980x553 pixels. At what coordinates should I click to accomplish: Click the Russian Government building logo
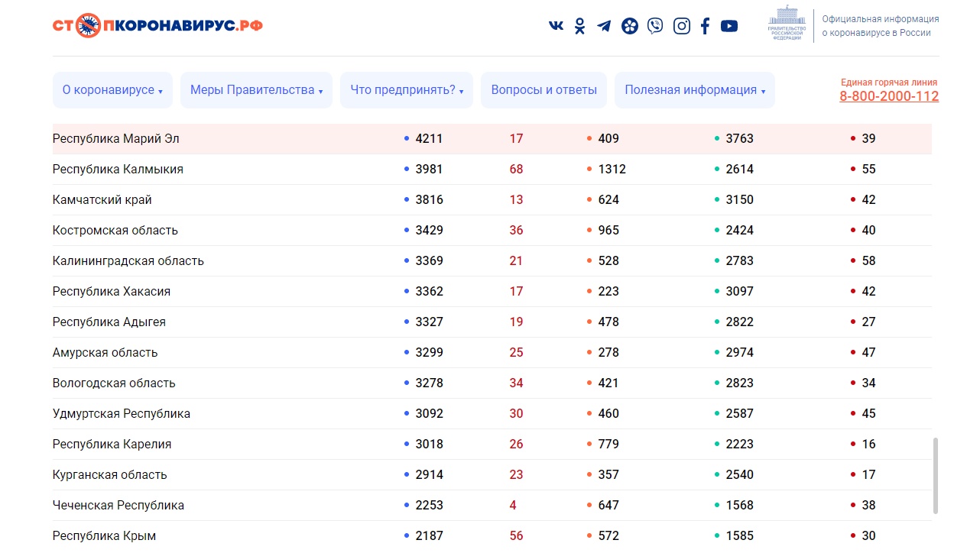(x=786, y=23)
